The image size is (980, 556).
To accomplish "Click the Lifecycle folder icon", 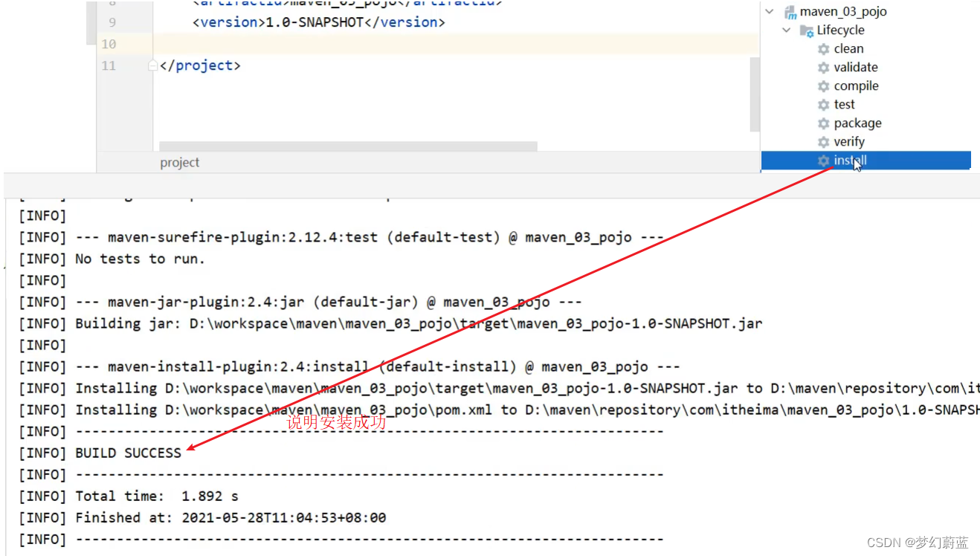I will coord(807,30).
